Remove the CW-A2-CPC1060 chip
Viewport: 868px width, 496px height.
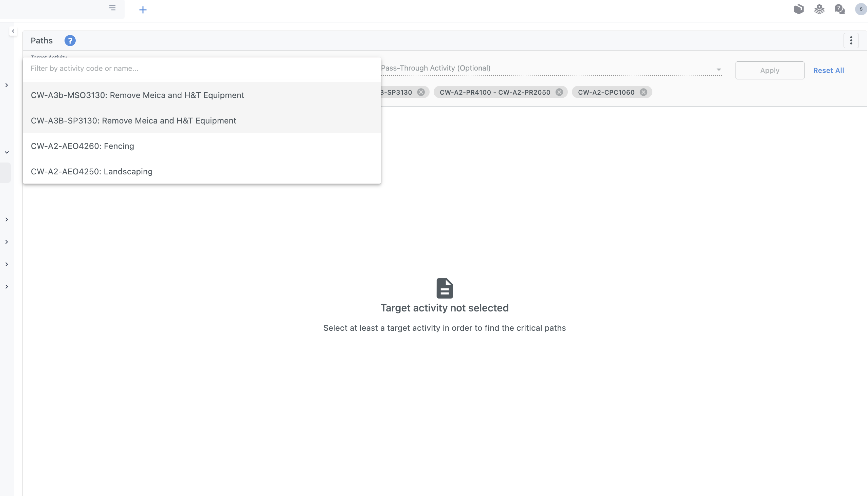[643, 92]
